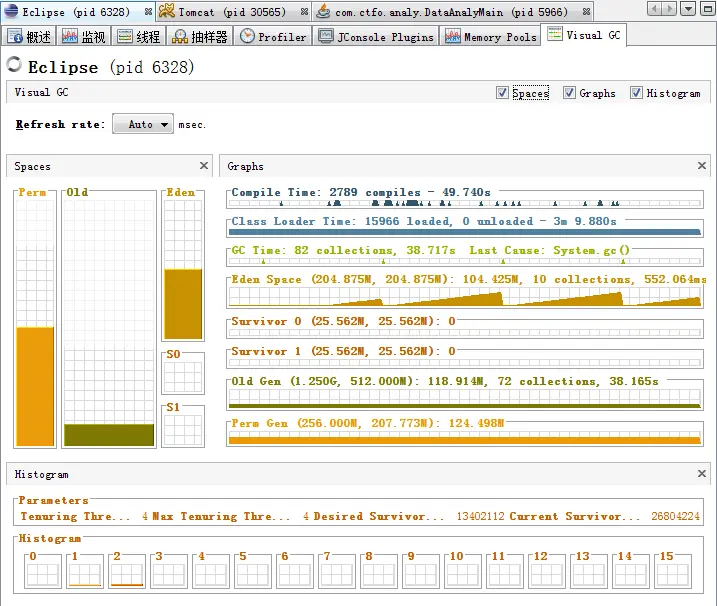Click the Class Loader Time graph
Screen dimensions: 717x606
(465, 231)
